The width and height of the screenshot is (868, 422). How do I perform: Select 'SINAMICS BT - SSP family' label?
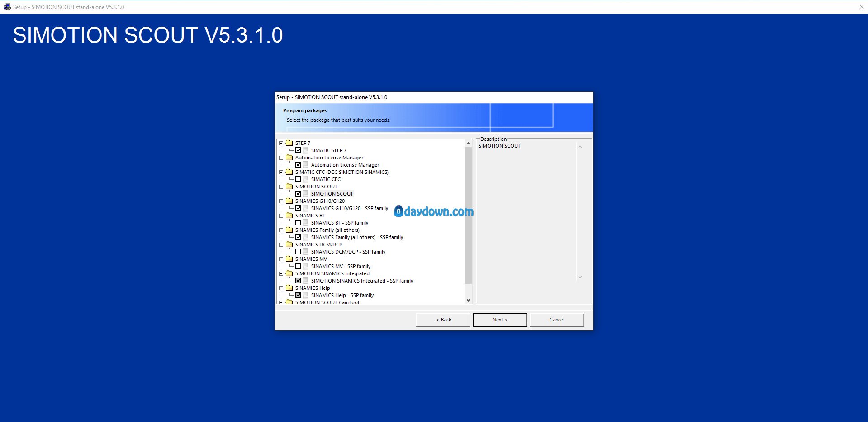pos(340,223)
